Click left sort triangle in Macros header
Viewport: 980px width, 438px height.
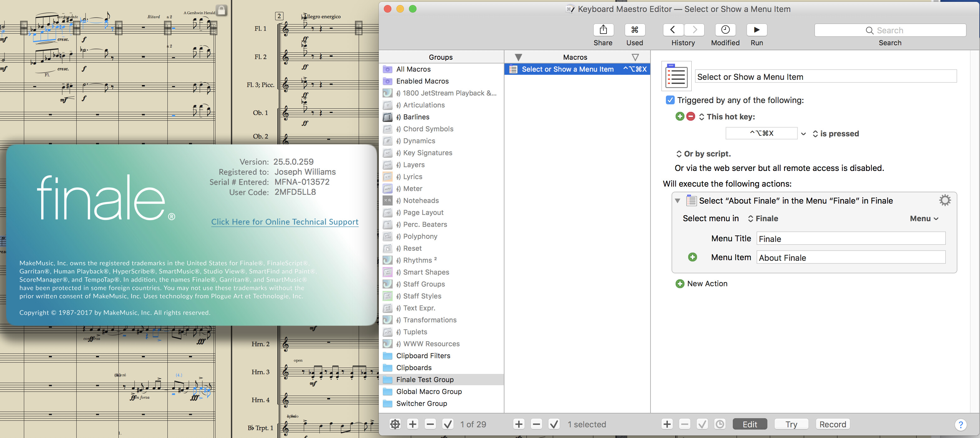518,57
